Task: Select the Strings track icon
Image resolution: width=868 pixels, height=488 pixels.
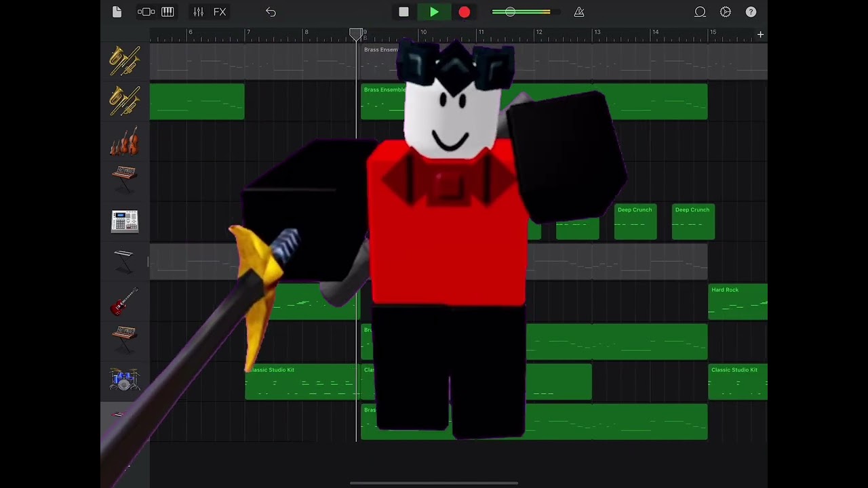Action: [x=125, y=141]
